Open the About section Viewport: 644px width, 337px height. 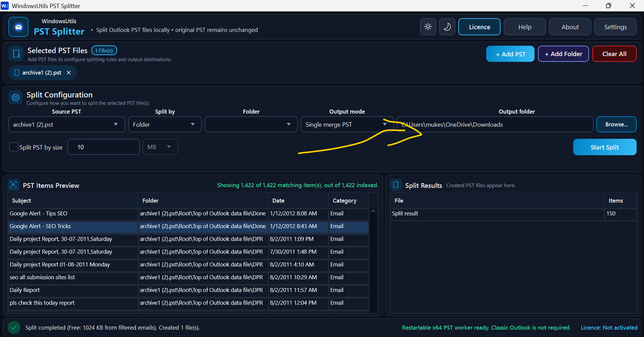[570, 27]
